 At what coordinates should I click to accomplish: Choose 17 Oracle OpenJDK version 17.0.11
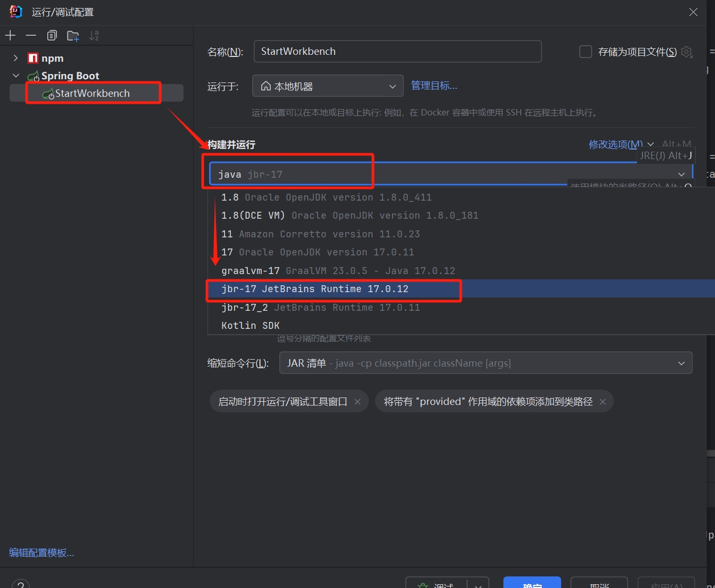pyautogui.click(x=461, y=252)
